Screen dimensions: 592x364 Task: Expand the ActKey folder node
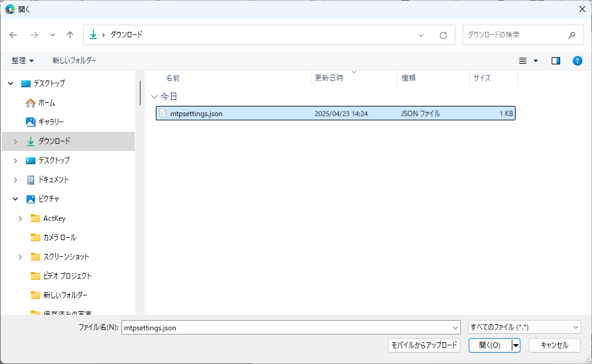point(20,218)
